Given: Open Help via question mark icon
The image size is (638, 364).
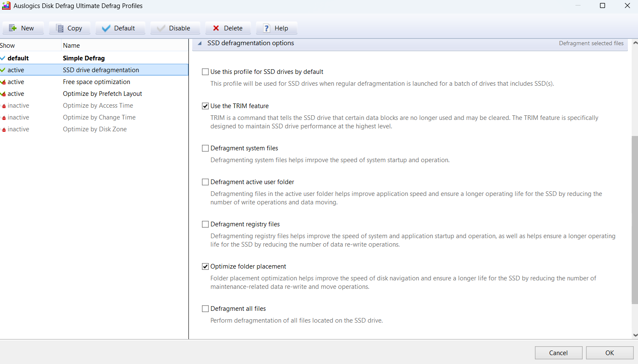Looking at the screenshot, I should (x=267, y=28).
